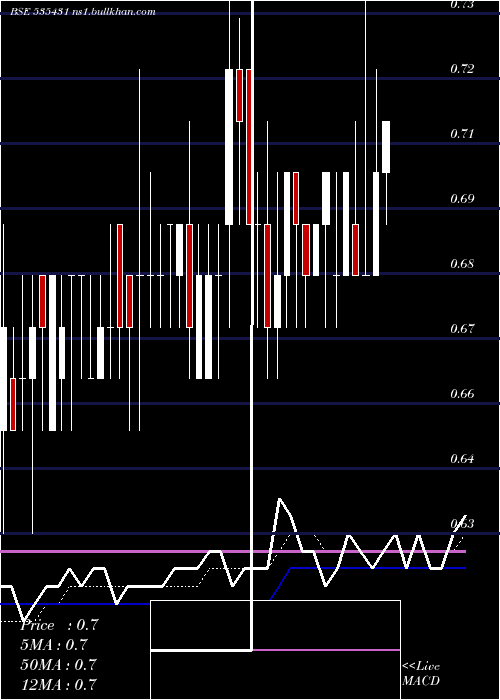500x700 pixels.
Task: Click the long vertical crosshair line
Action: [253, 325]
